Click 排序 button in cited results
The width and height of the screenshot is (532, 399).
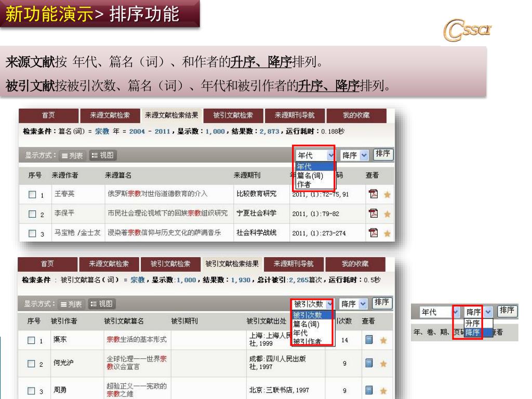pyautogui.click(x=382, y=303)
